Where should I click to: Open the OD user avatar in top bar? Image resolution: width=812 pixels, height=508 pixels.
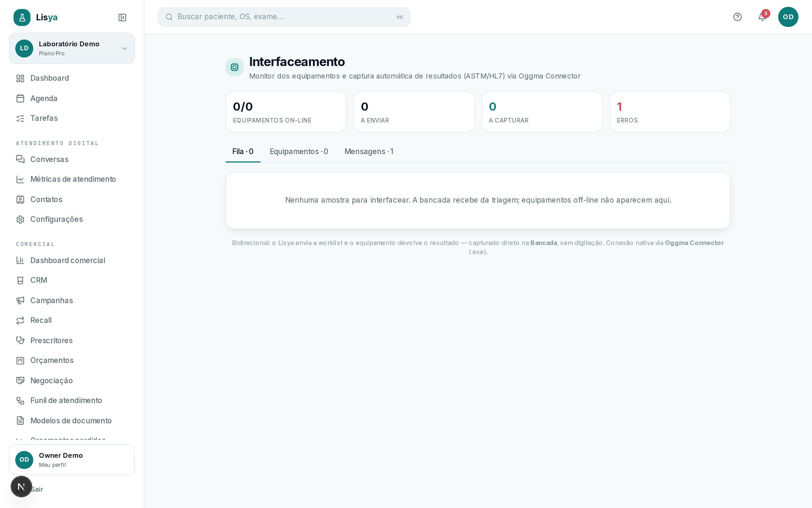[788, 17]
